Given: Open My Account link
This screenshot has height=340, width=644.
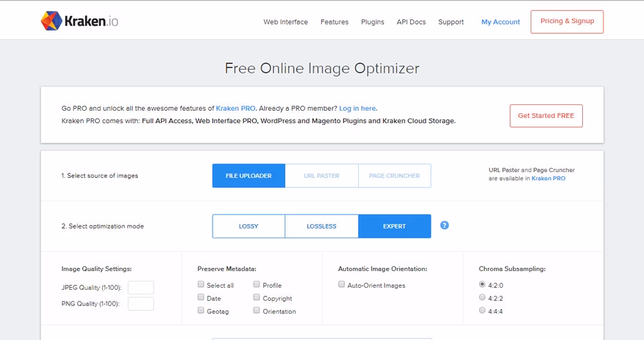Looking at the screenshot, I should tap(500, 22).
